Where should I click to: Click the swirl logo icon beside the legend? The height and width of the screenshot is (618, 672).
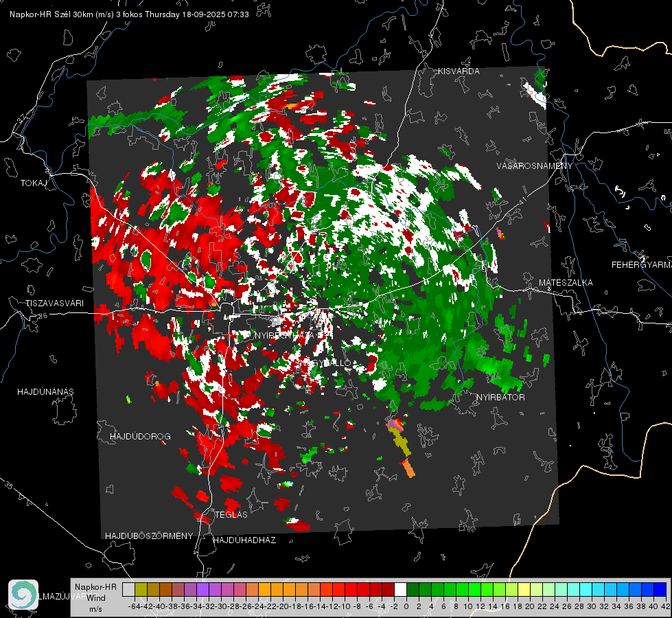pos(23,595)
